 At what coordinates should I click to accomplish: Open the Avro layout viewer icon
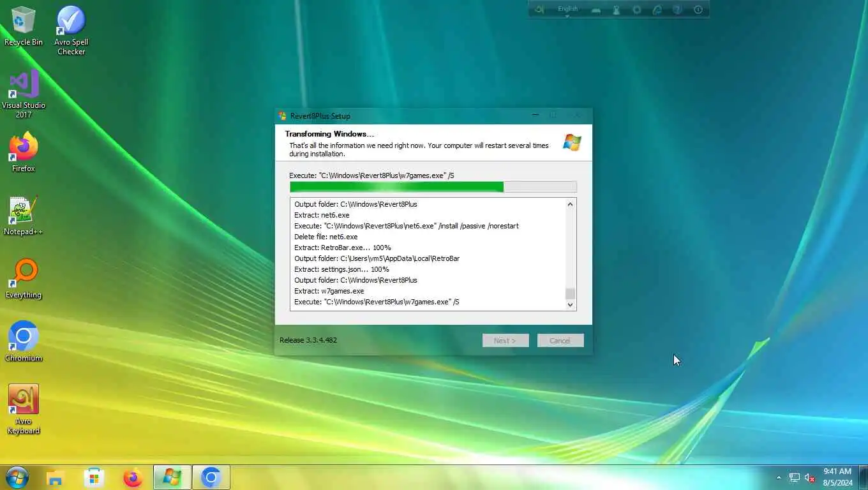(x=616, y=10)
